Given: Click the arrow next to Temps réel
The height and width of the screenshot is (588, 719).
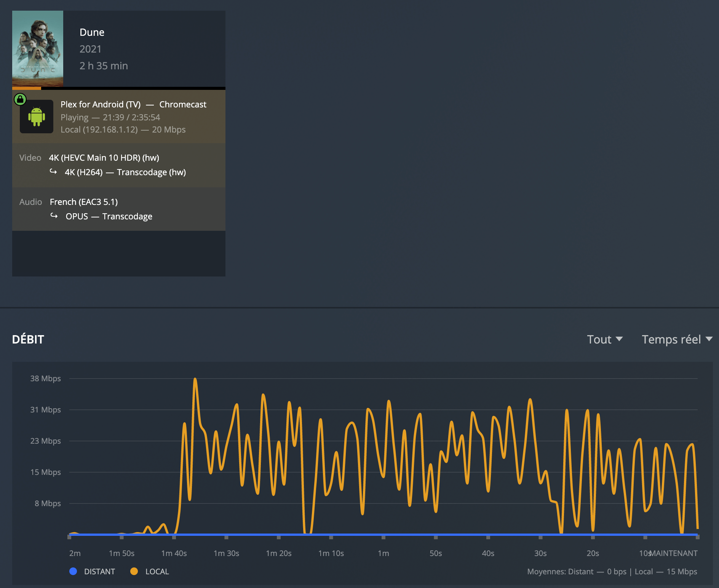Looking at the screenshot, I should point(709,339).
